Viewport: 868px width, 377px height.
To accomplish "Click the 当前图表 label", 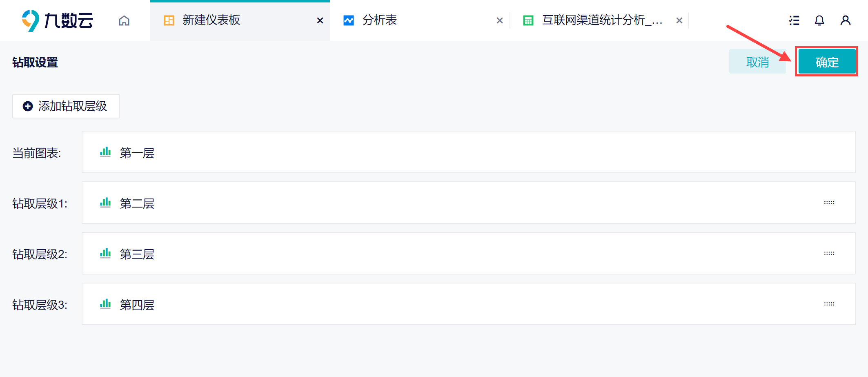I will 37,153.
